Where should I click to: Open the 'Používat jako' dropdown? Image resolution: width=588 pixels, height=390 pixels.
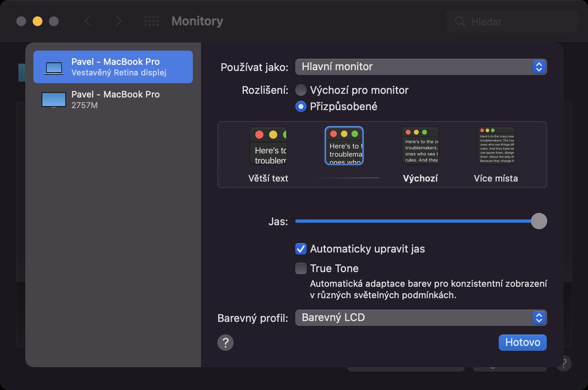pos(421,67)
